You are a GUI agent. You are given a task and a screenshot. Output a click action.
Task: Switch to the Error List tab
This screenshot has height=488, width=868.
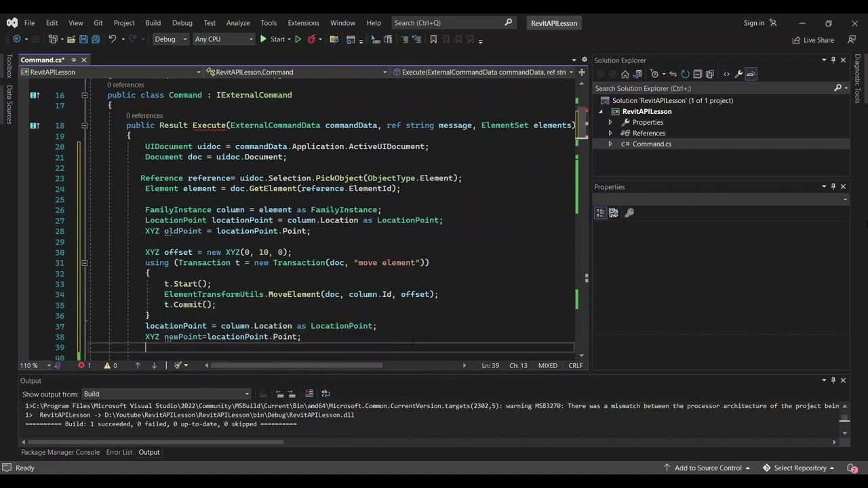[x=119, y=452]
